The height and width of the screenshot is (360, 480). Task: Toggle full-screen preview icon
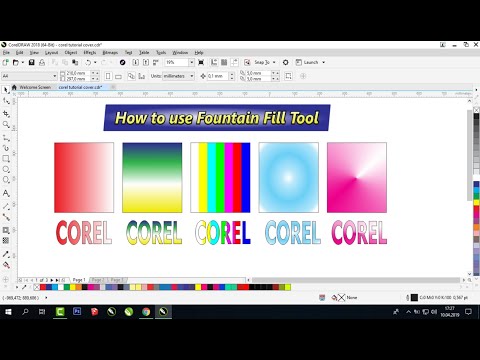tap(201, 62)
